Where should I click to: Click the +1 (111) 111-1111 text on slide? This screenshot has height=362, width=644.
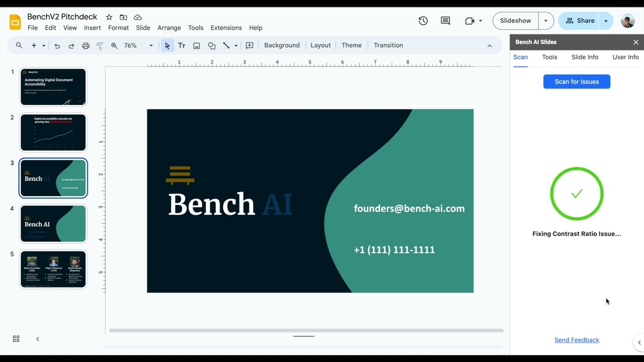[394, 250]
